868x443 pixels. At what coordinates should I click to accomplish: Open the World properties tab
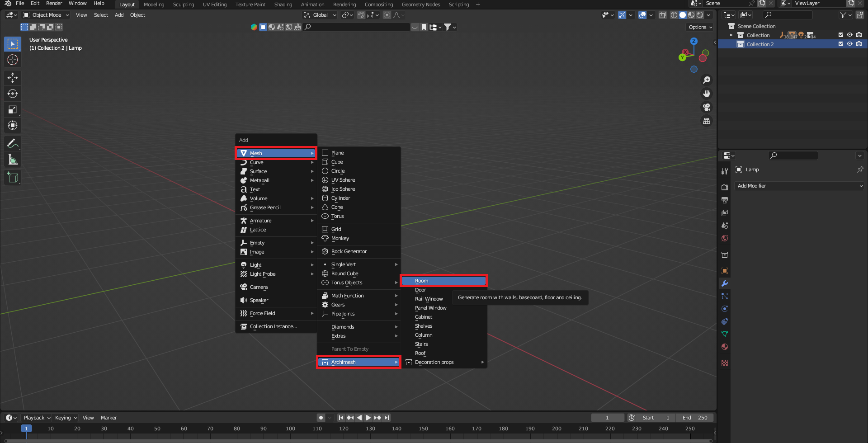725,238
